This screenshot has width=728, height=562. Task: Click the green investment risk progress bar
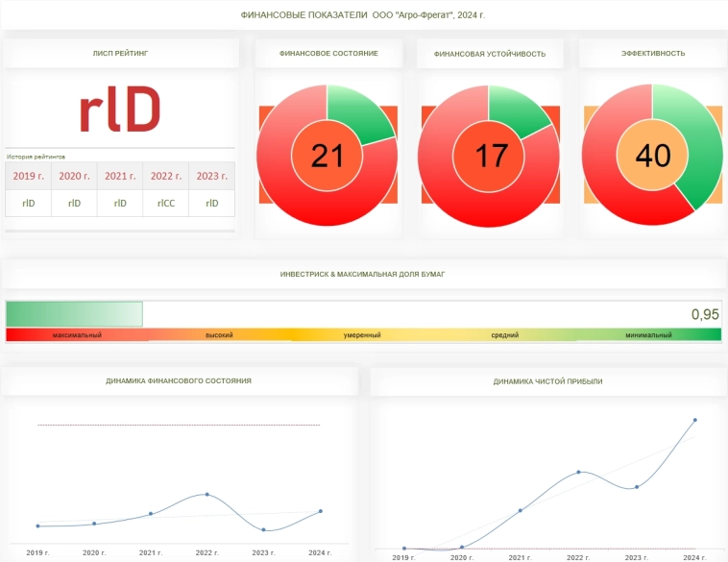pyautogui.click(x=74, y=314)
